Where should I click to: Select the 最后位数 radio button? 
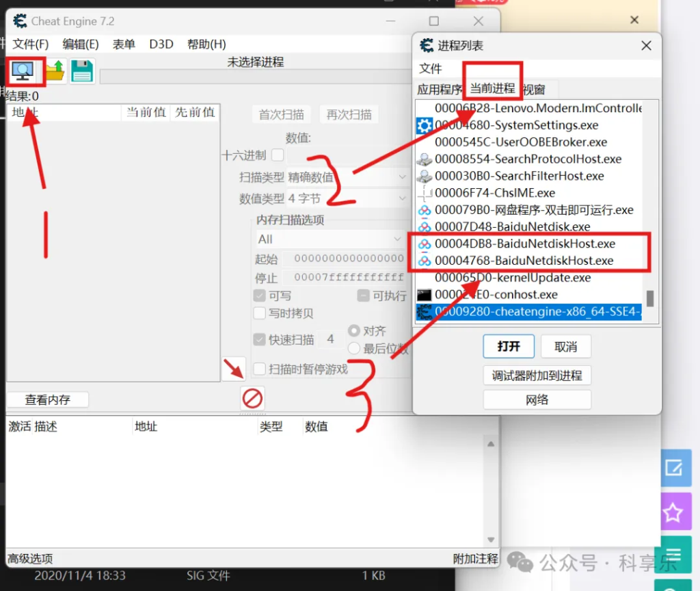point(354,348)
